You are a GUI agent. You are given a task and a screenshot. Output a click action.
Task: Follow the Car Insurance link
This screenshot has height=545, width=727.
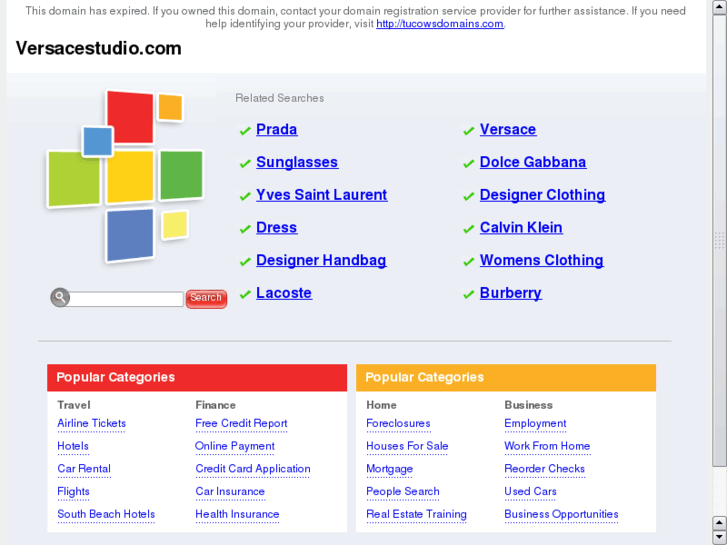230,492
